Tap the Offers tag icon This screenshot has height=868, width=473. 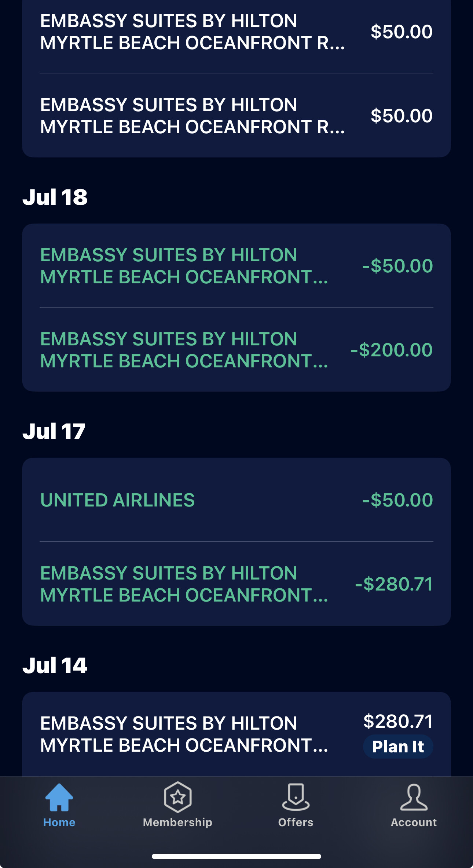[x=296, y=797]
